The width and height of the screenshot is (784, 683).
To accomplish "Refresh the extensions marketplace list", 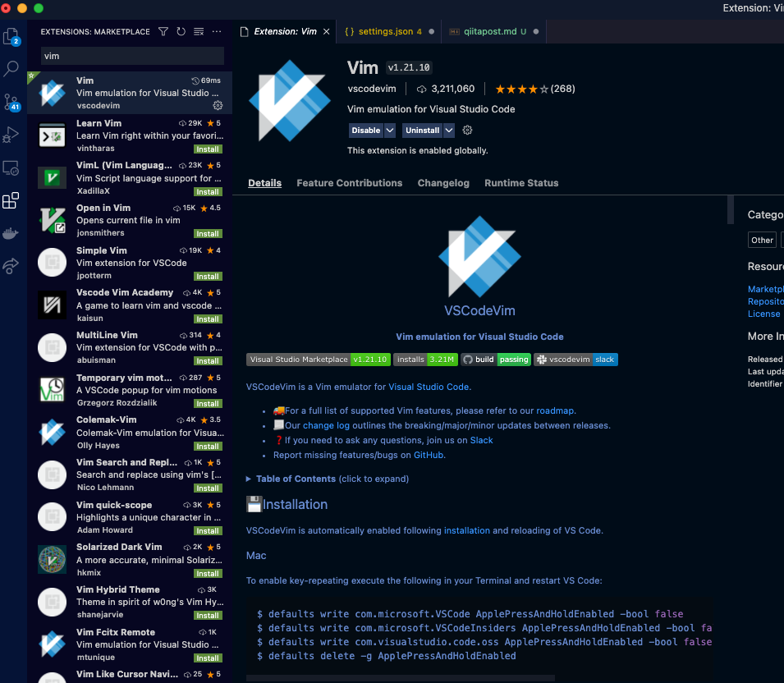I will coord(181,31).
